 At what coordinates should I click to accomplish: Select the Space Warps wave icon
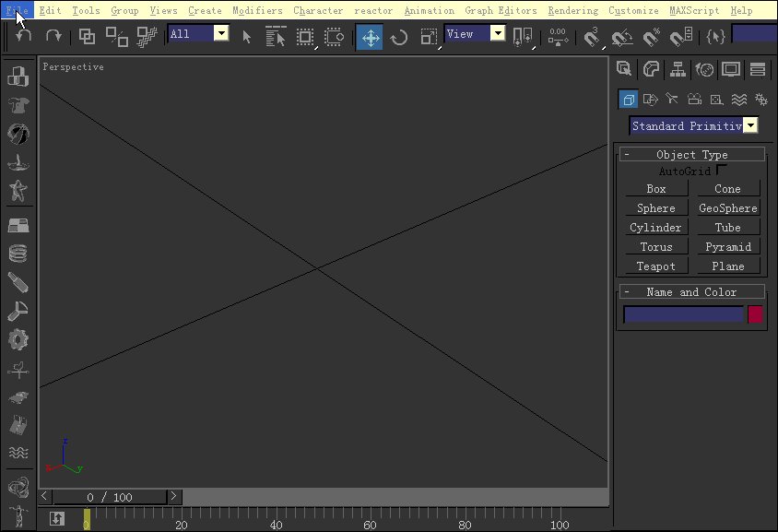(738, 100)
